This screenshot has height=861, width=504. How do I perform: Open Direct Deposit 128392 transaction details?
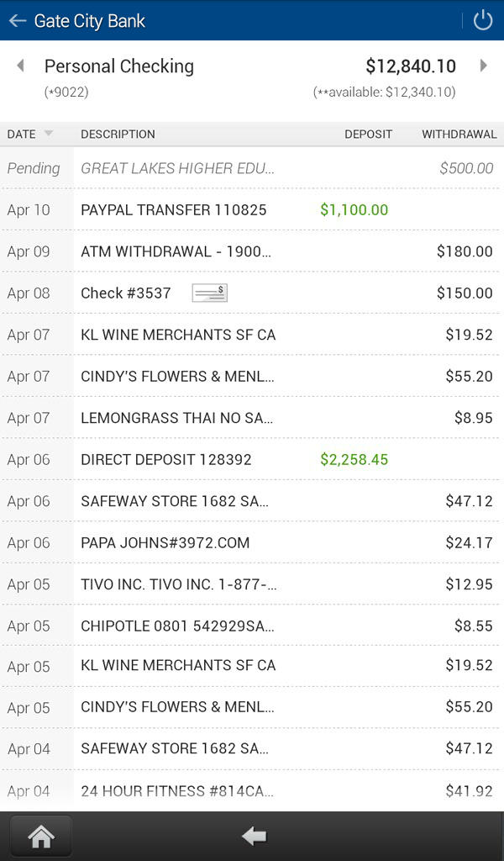[252, 460]
